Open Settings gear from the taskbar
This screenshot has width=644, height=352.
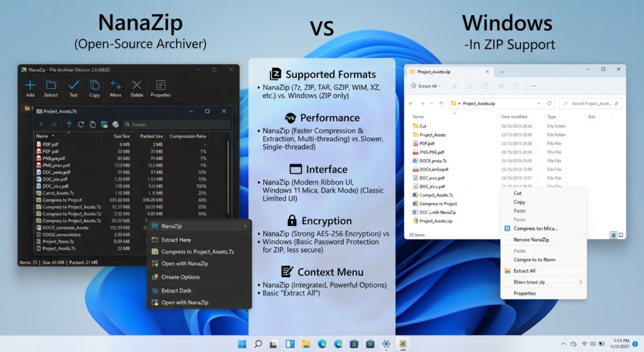coord(386,344)
